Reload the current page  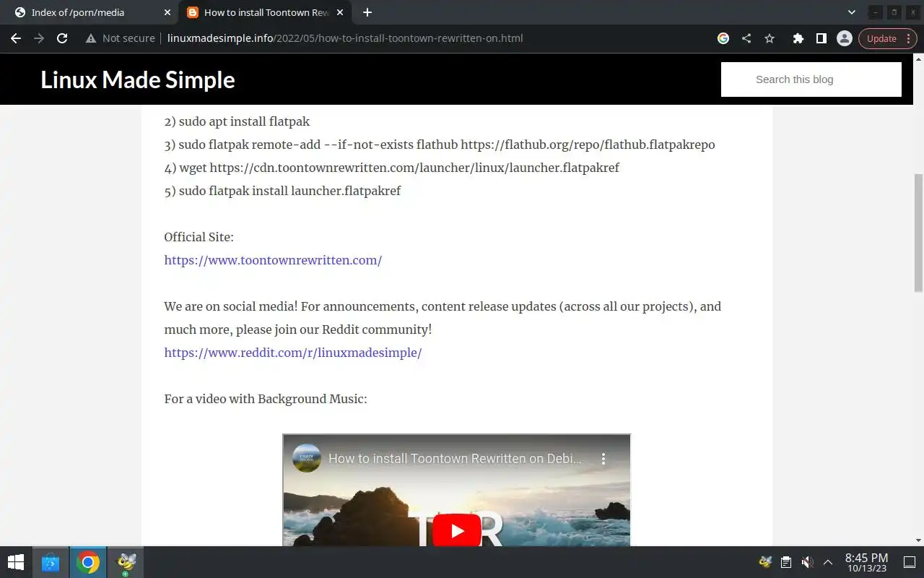coord(62,38)
